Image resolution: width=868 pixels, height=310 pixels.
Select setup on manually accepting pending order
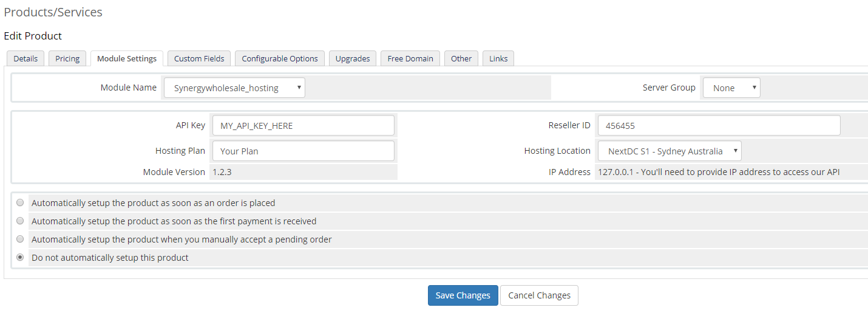coord(20,239)
